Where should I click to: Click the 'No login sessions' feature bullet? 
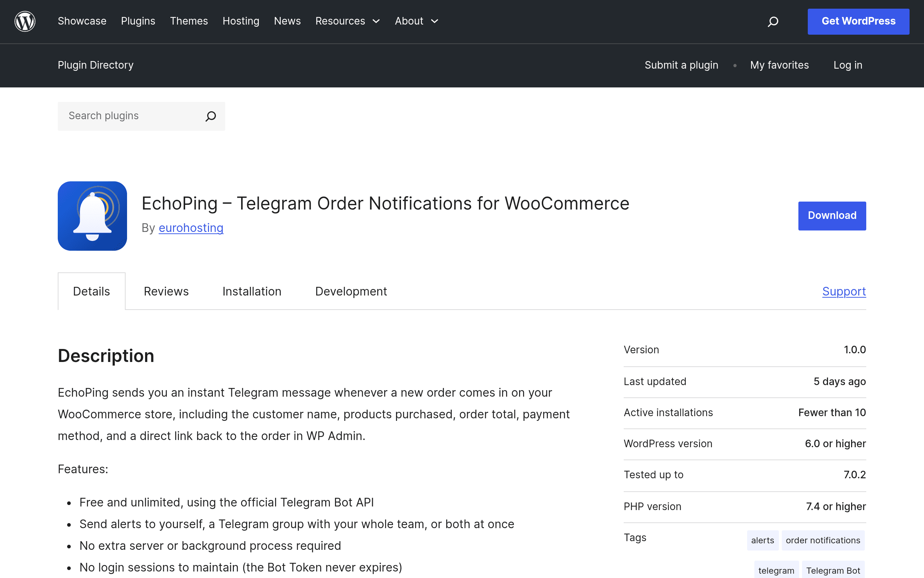tap(240, 567)
